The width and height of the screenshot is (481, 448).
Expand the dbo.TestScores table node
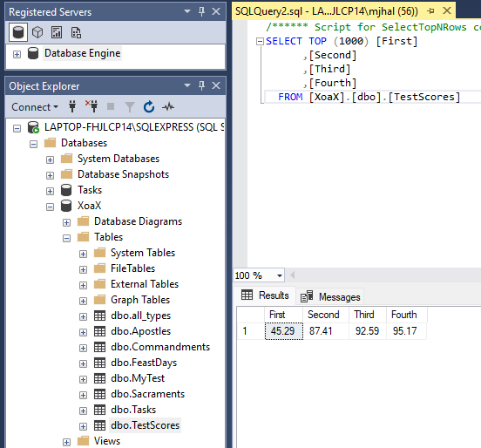click(x=83, y=426)
